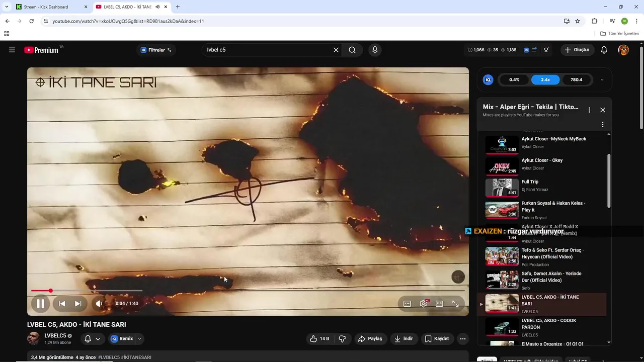Open Chrome apps grid in bookmarks bar
This screenshot has height=362, width=644.
pyautogui.click(x=7, y=34)
